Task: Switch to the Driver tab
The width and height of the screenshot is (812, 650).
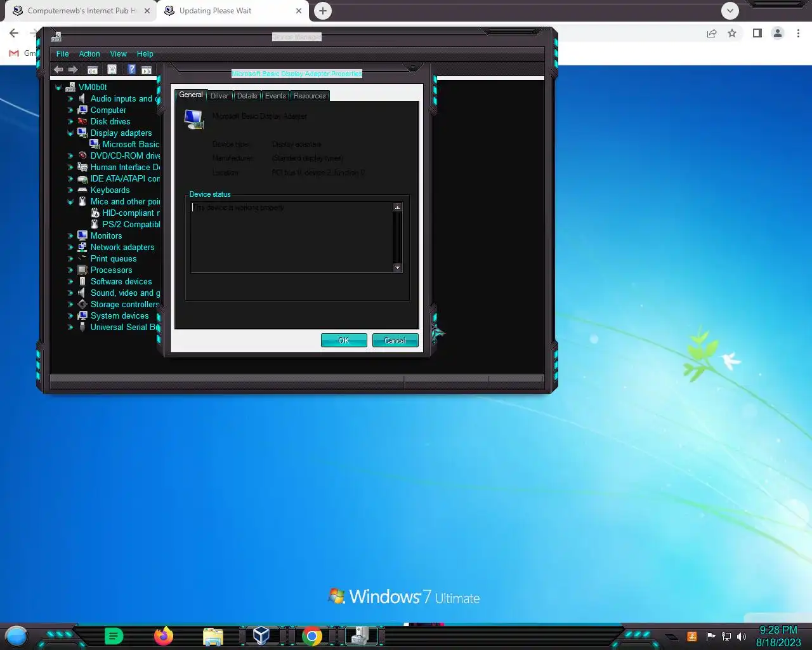Action: click(x=219, y=96)
